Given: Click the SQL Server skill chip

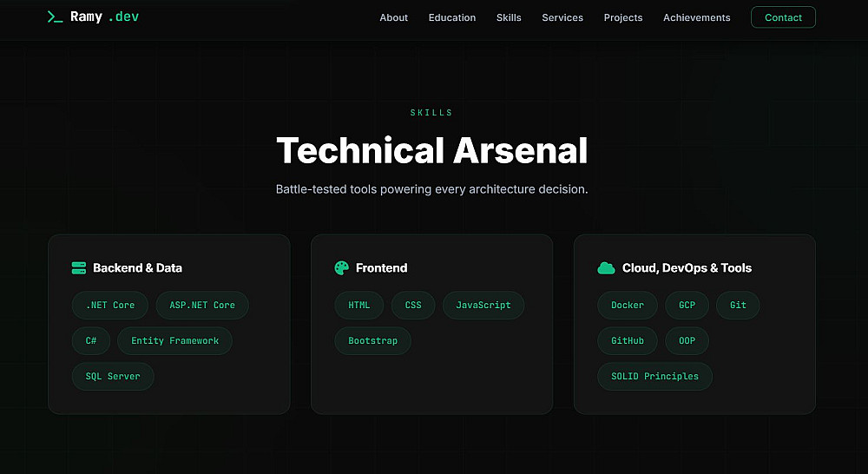Looking at the screenshot, I should point(113,377).
